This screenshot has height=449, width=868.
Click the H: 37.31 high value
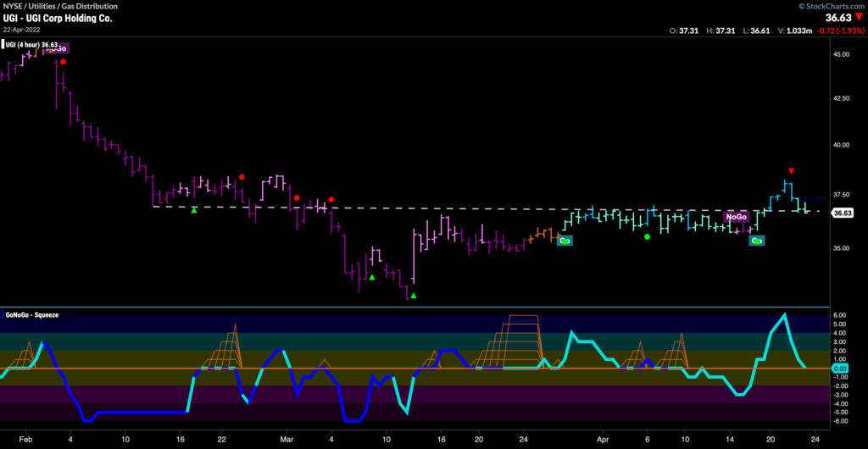[721, 31]
